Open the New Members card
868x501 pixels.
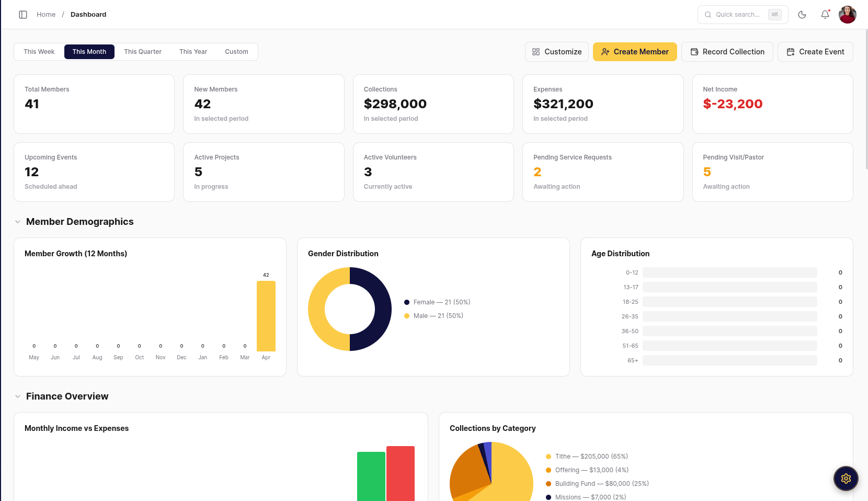click(264, 104)
